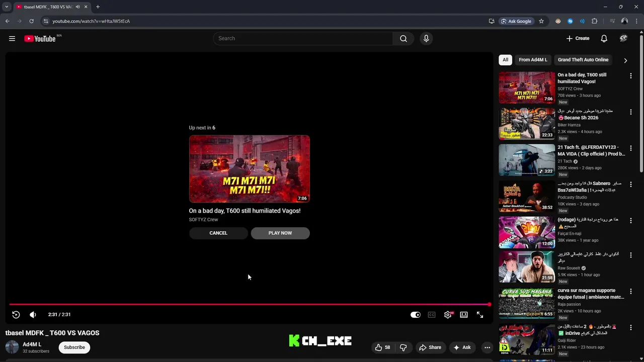Viewport: 644px width, 362px height.
Task: Open the YouTube notifications bell
Action: [x=604, y=38]
